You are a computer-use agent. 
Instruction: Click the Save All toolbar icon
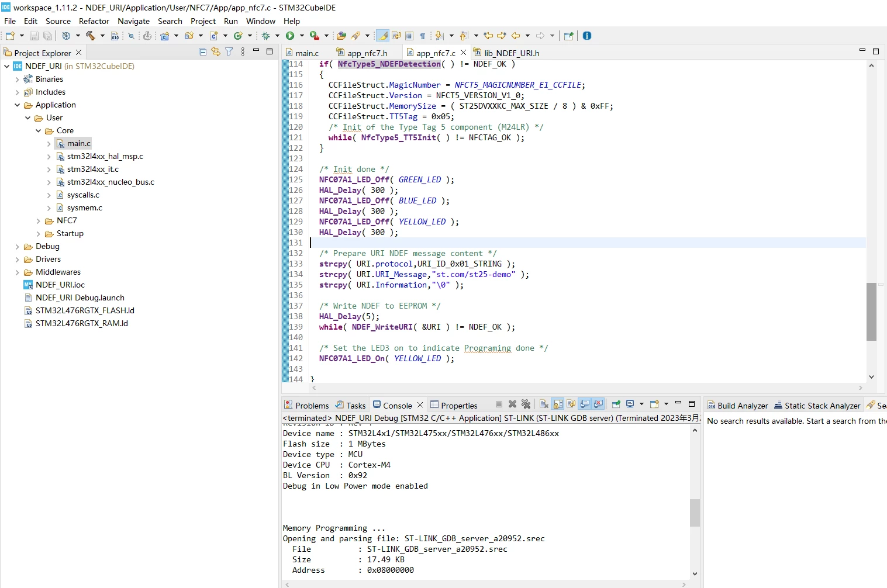point(47,36)
